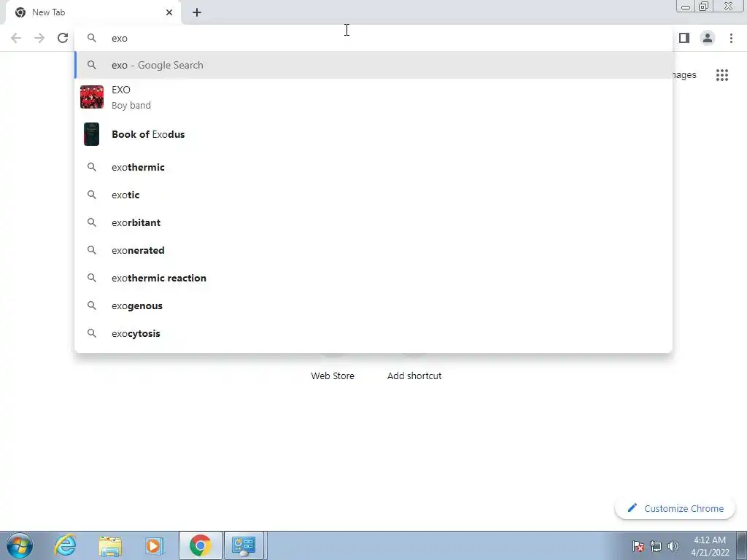The height and width of the screenshot is (560, 747).
Task: Click the address bar containing exo
Action: point(373,38)
